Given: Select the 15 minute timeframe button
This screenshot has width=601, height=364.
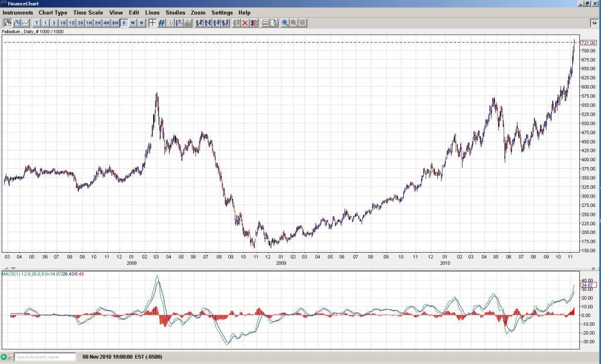Looking at the screenshot, I should pyautogui.click(x=71, y=23).
